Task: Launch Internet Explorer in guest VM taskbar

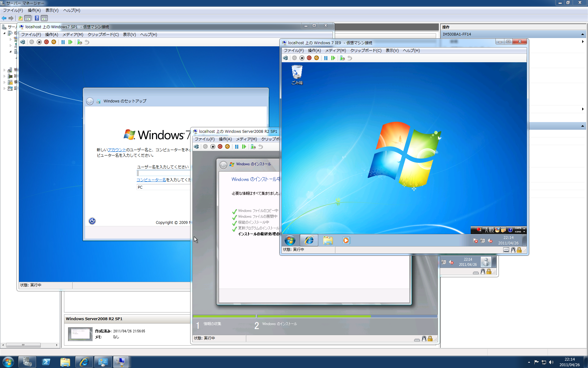Action: tap(309, 240)
